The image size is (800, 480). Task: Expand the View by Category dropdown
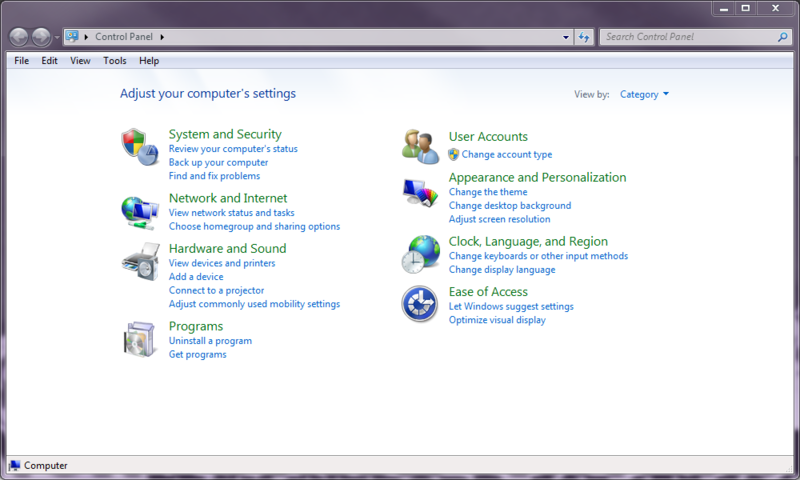(644, 95)
